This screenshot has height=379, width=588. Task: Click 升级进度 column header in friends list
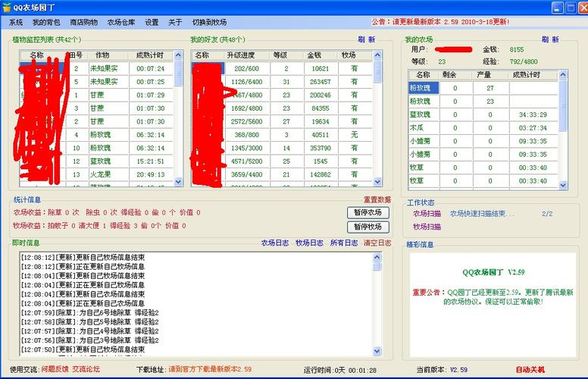247,55
